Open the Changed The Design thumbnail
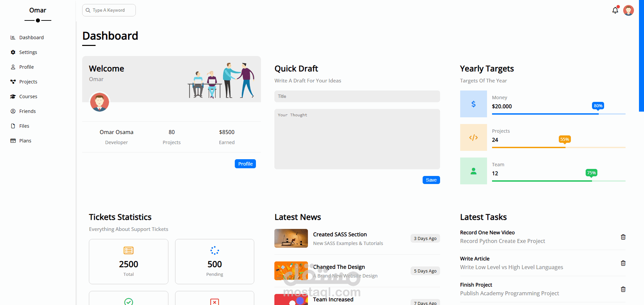 point(291,271)
